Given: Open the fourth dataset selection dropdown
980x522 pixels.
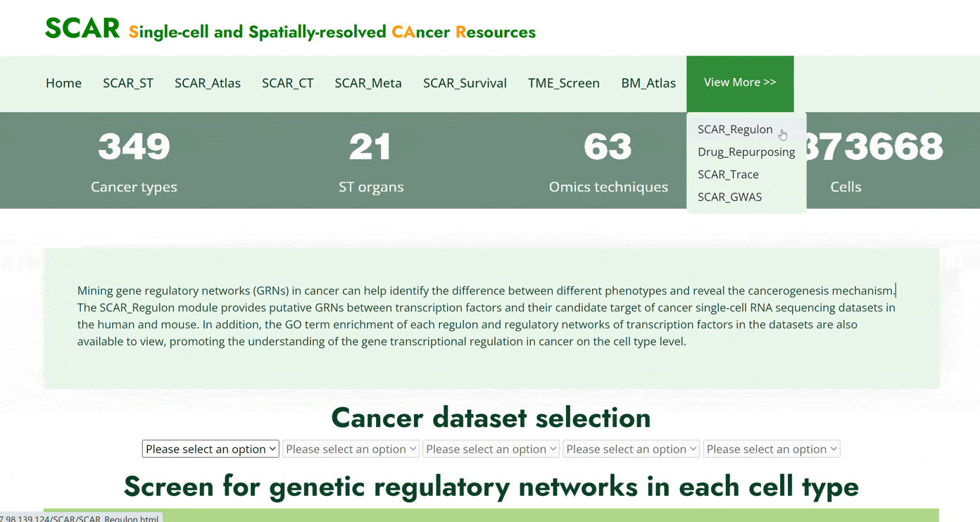Looking at the screenshot, I should coord(631,449).
